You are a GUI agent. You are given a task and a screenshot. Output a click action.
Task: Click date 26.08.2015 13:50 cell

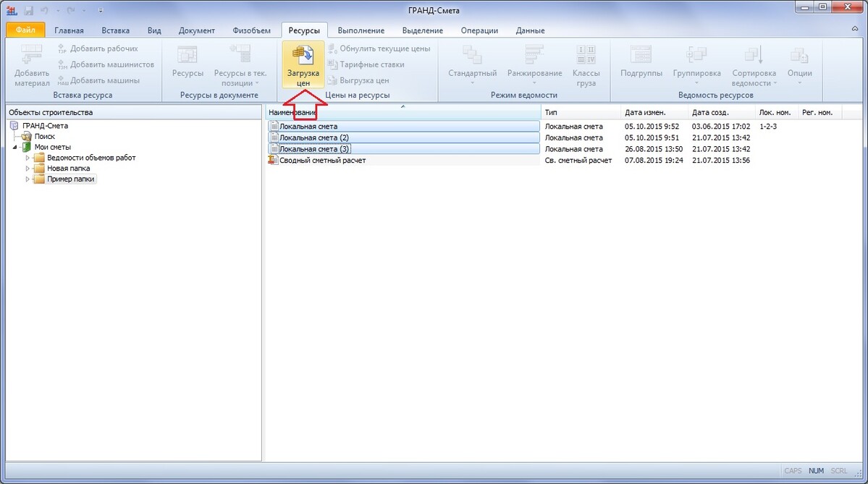pos(654,149)
